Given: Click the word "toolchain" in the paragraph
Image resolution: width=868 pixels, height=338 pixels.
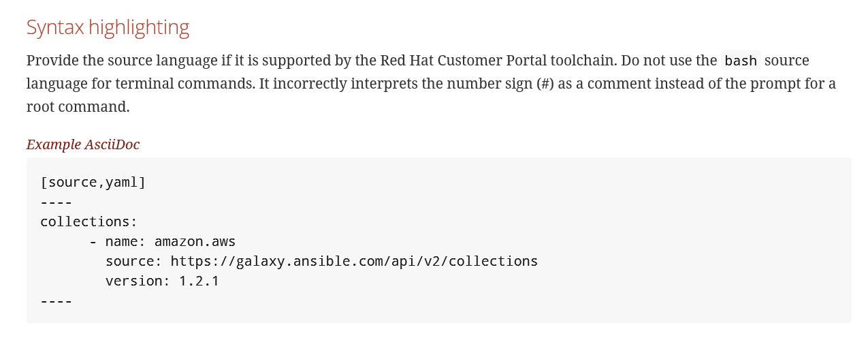Looking at the screenshot, I should tap(583, 61).
